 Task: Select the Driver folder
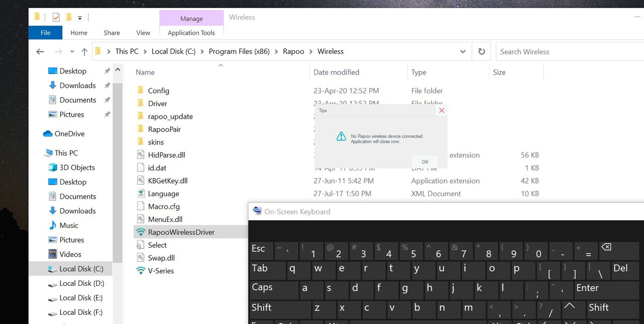pos(157,104)
